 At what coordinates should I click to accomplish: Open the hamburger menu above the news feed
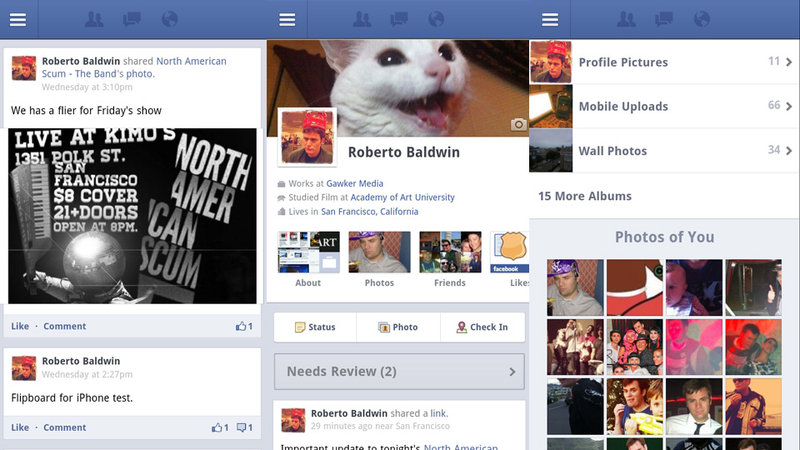tap(18, 19)
